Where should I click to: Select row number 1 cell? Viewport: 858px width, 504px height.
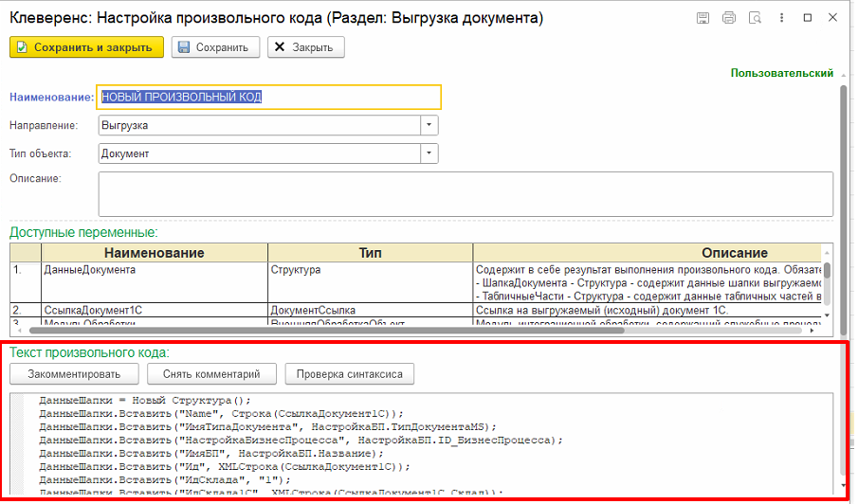[x=26, y=282]
